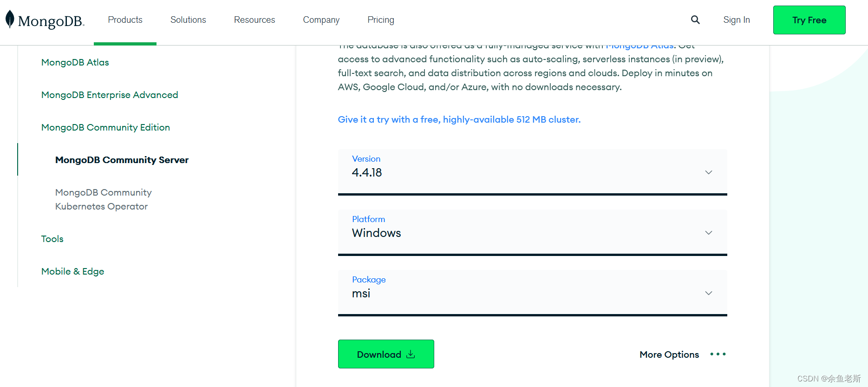868x387 pixels.
Task: Open the Resources menu
Action: coord(254,20)
